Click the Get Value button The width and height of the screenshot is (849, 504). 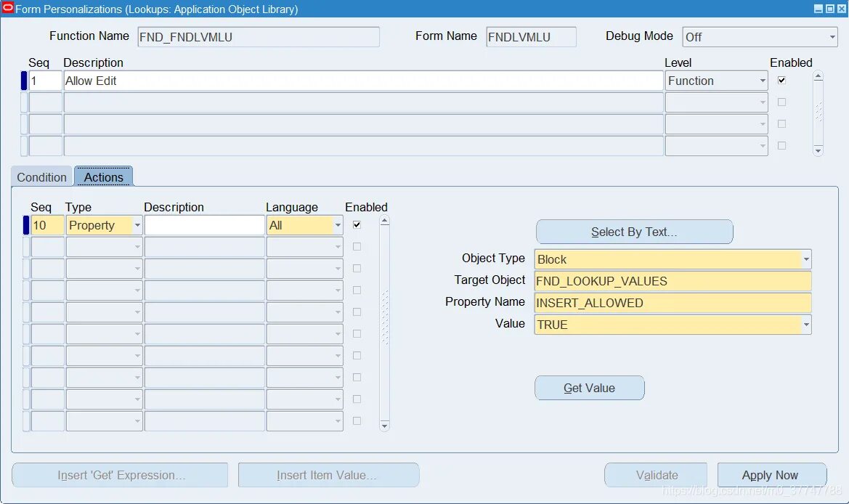[589, 388]
